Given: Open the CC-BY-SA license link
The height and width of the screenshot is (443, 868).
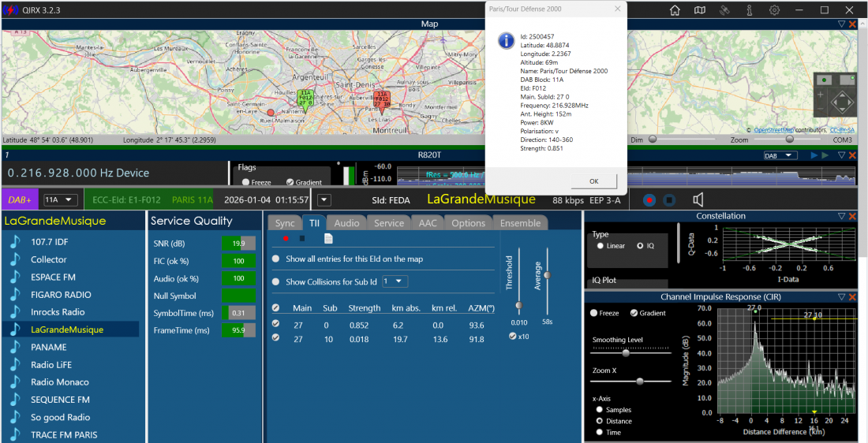Looking at the screenshot, I should coord(842,130).
